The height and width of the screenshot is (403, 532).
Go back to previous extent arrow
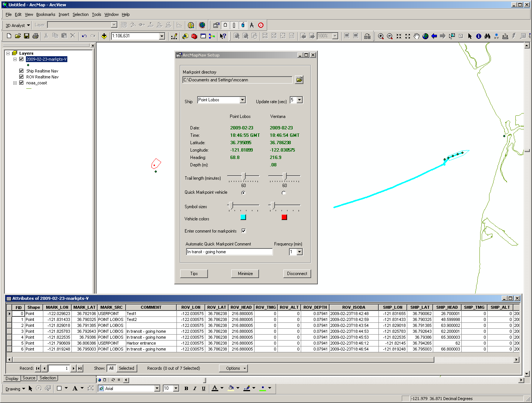434,36
